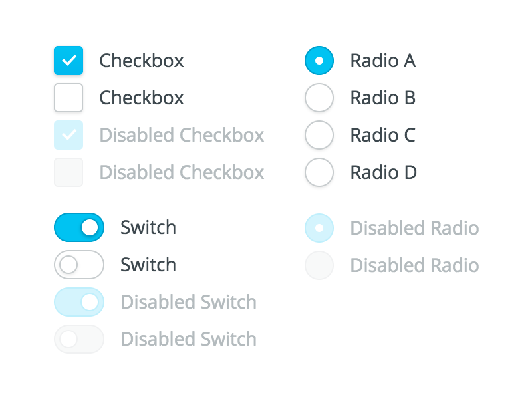The image size is (532, 399).
Task: Select the Radio B circle button
Action: pyautogui.click(x=319, y=98)
